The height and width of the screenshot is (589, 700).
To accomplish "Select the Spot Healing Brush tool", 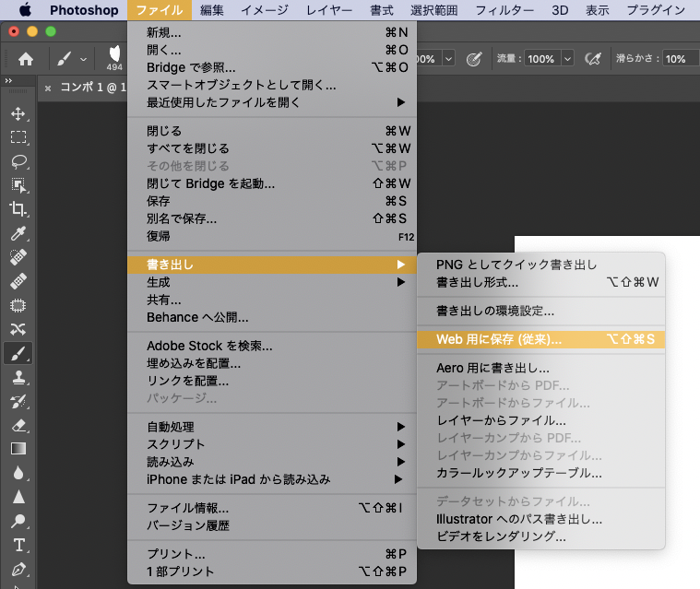I will tap(18, 257).
